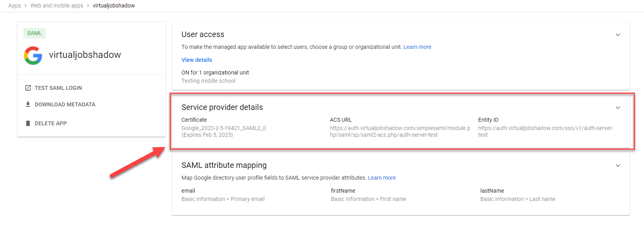Click DELETE APP
The height and width of the screenshot is (236, 644).
point(51,123)
